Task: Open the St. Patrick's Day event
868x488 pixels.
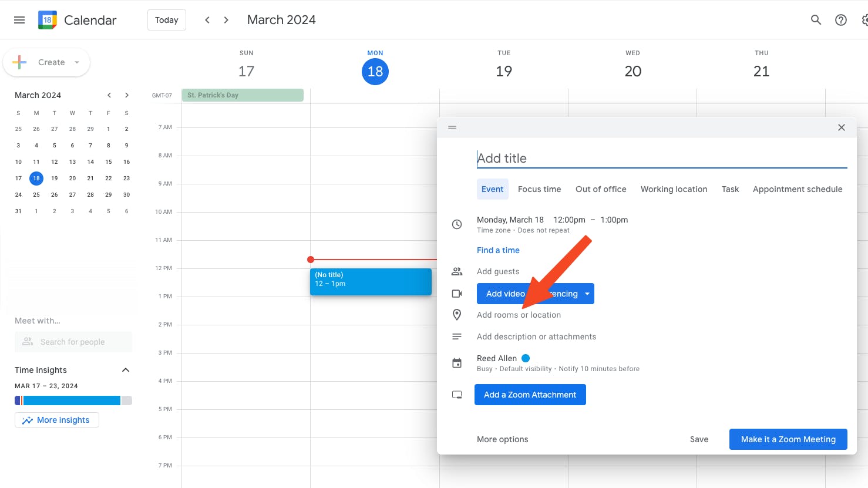Action: 243,95
